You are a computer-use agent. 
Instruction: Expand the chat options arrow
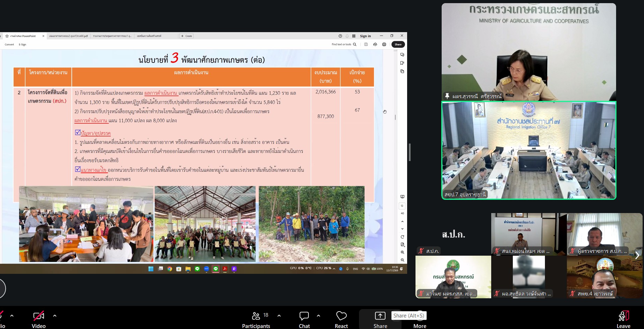(319, 316)
